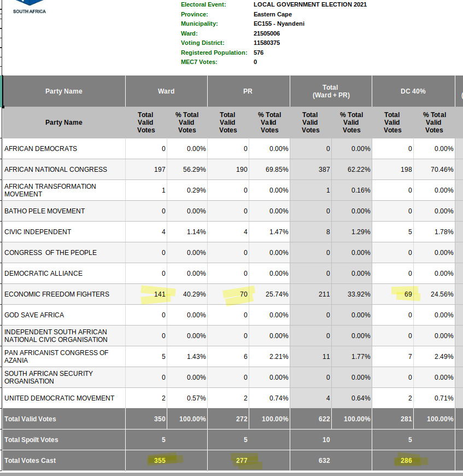Click UNITED DEMOCRATIC MOVEMENT party cell

point(64,398)
